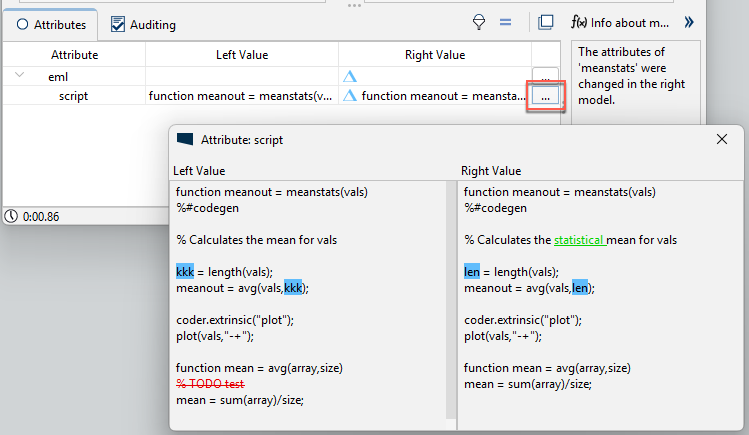749x435 pixels.
Task: Close the Attribute: script dialog
Action: coord(722,139)
